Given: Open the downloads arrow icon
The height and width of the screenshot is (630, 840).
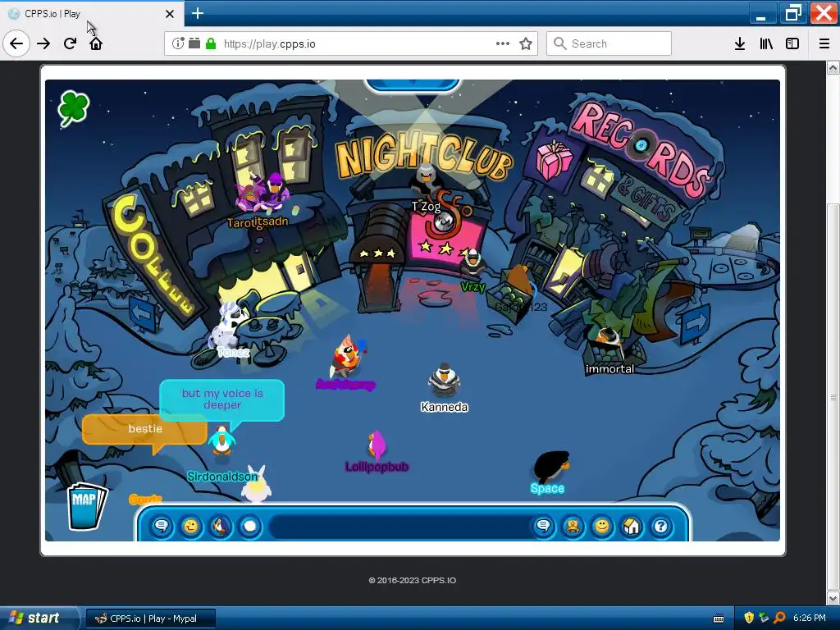Looking at the screenshot, I should 740,43.
